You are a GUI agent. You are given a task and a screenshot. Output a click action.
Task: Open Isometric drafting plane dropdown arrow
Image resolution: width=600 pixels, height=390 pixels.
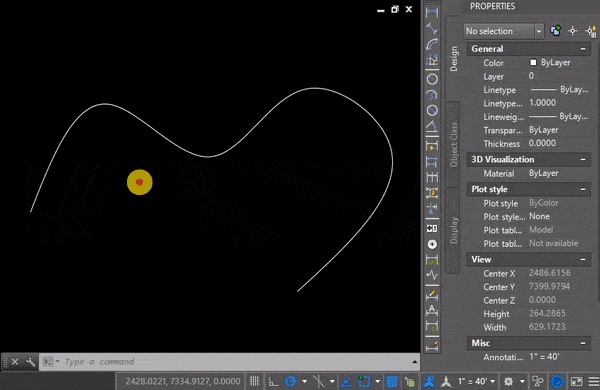(x=332, y=382)
